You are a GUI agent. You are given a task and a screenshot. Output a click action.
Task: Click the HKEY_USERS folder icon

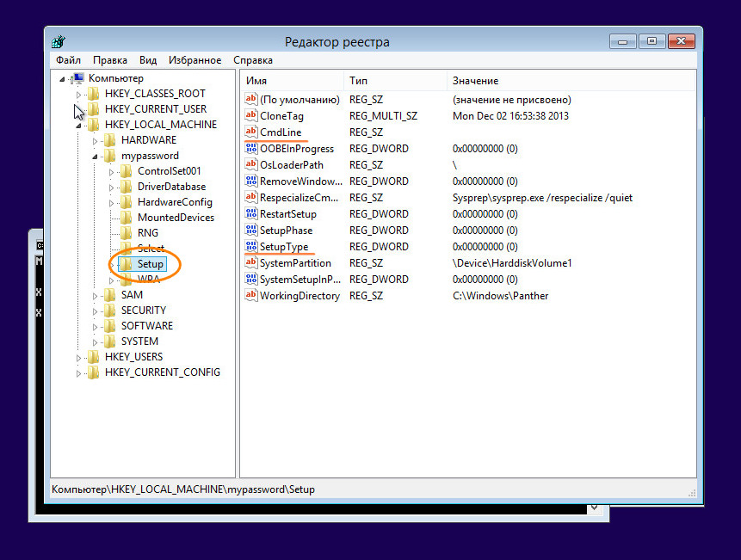coord(93,357)
